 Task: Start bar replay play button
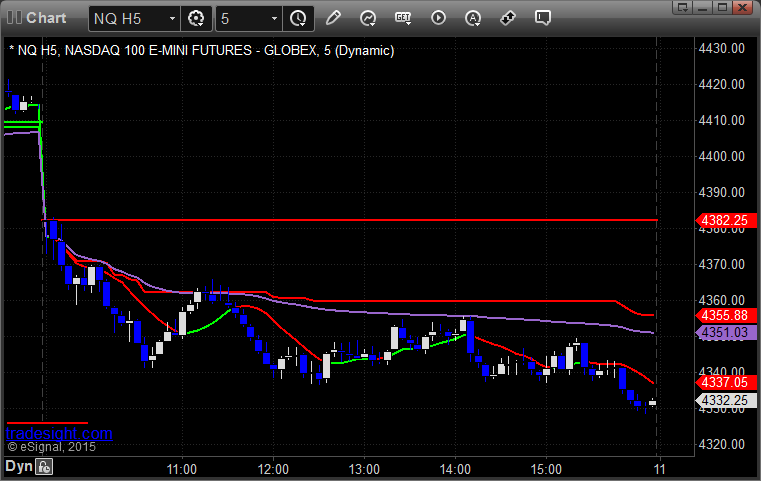pos(438,18)
